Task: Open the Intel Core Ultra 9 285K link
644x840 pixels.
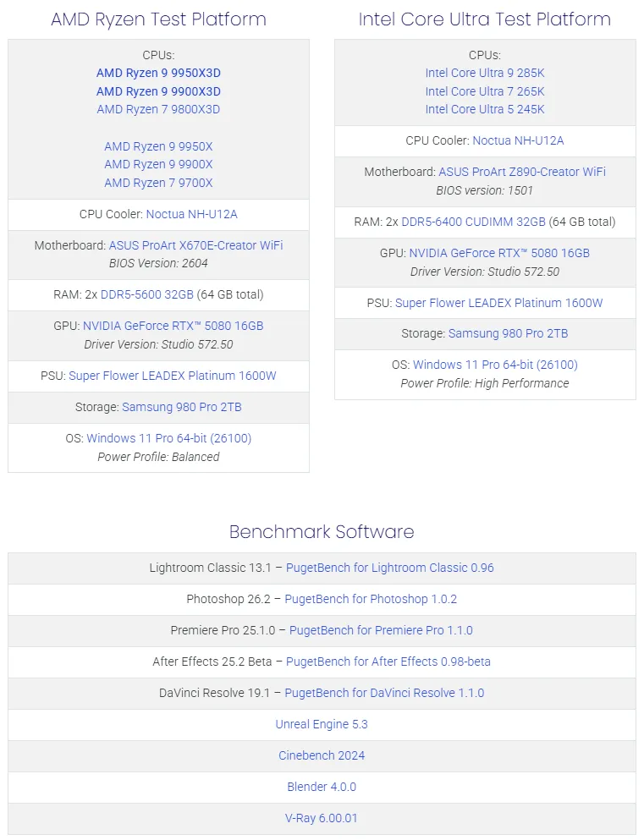Action: (485, 73)
